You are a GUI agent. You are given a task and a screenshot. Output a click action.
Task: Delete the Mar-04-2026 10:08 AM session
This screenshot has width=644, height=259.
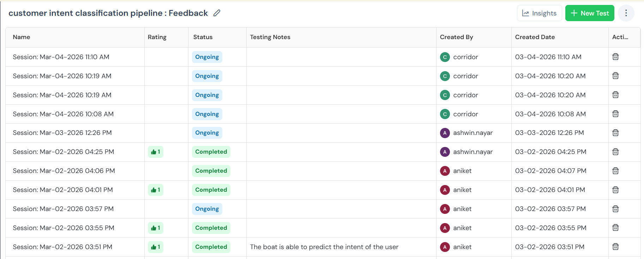click(615, 114)
